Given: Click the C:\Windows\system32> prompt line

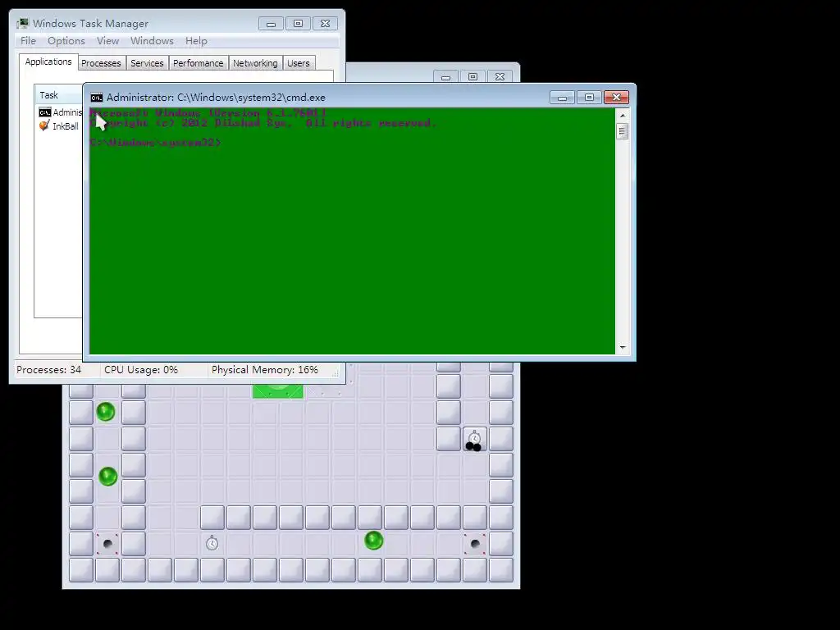Looking at the screenshot, I should point(155,143).
